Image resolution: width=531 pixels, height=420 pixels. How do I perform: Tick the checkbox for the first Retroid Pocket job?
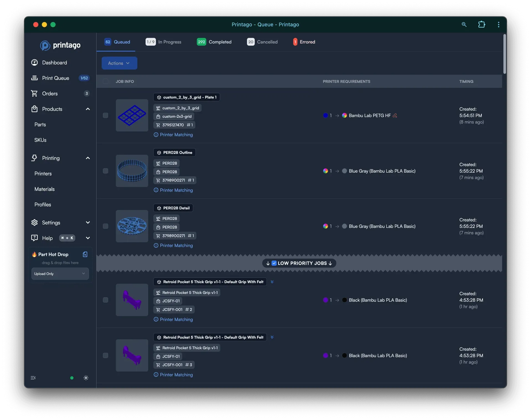pyautogui.click(x=105, y=300)
